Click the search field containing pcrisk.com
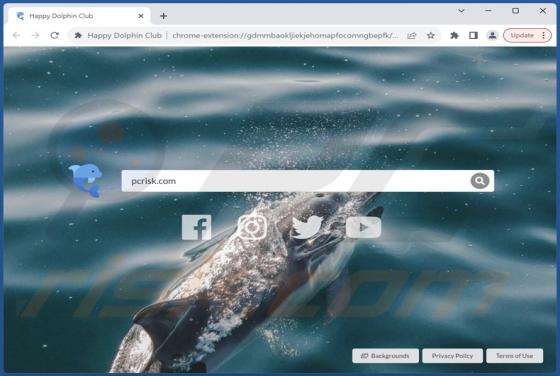Viewport: 560px width, 376px height. 308,181
